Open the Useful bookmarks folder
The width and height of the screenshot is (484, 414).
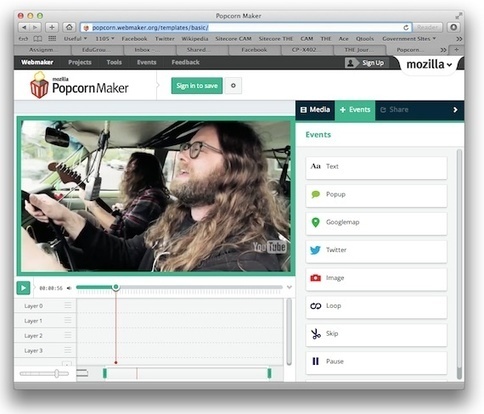pos(75,39)
